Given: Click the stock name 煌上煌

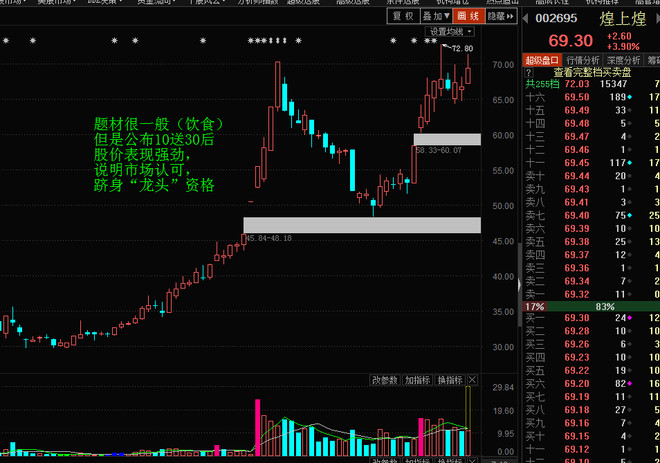Looking at the screenshot, I should (623, 19).
